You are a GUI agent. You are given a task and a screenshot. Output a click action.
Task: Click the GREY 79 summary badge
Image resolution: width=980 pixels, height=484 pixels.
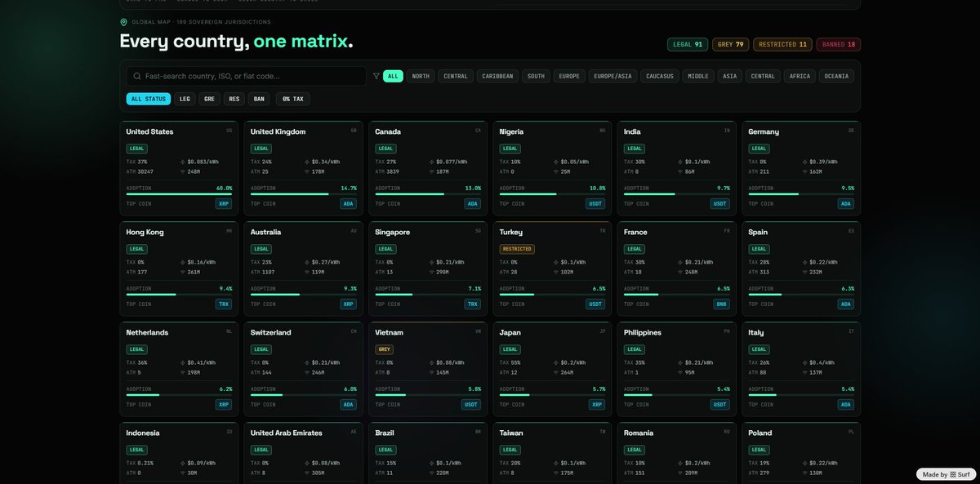(730, 45)
